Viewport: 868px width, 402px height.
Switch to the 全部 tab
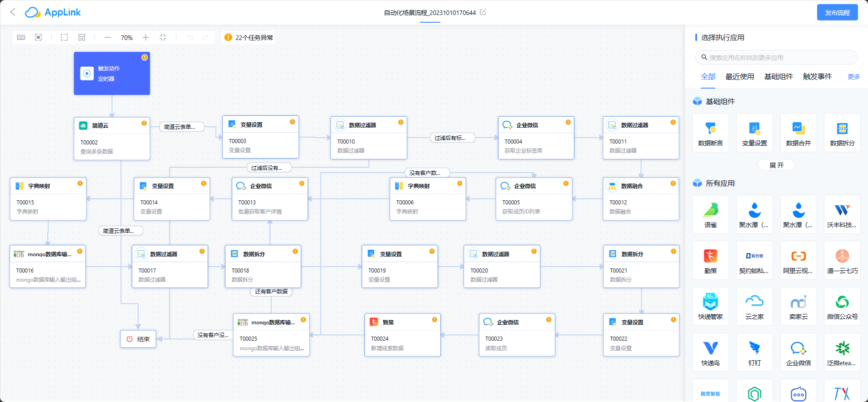(x=708, y=76)
